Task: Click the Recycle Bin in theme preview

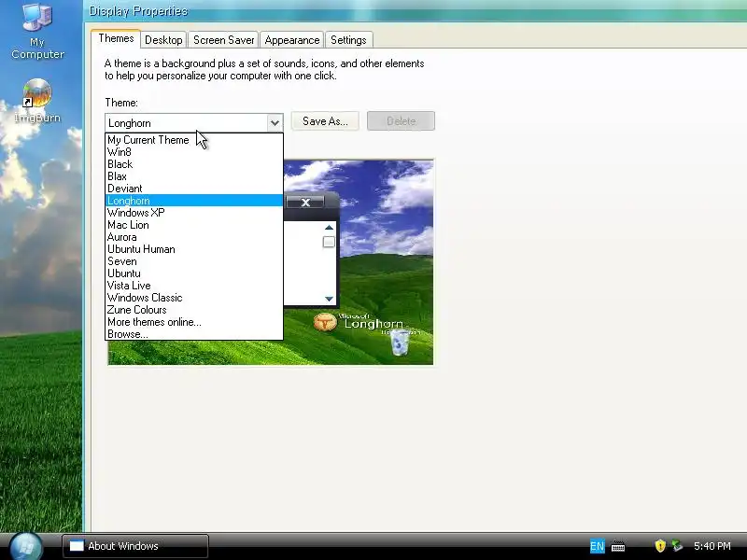Action: click(x=400, y=343)
